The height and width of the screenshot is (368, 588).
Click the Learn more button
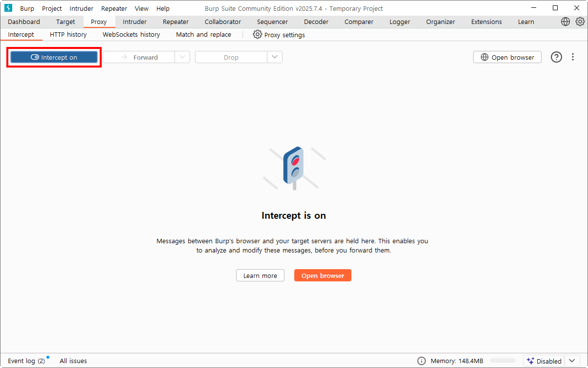coord(260,276)
